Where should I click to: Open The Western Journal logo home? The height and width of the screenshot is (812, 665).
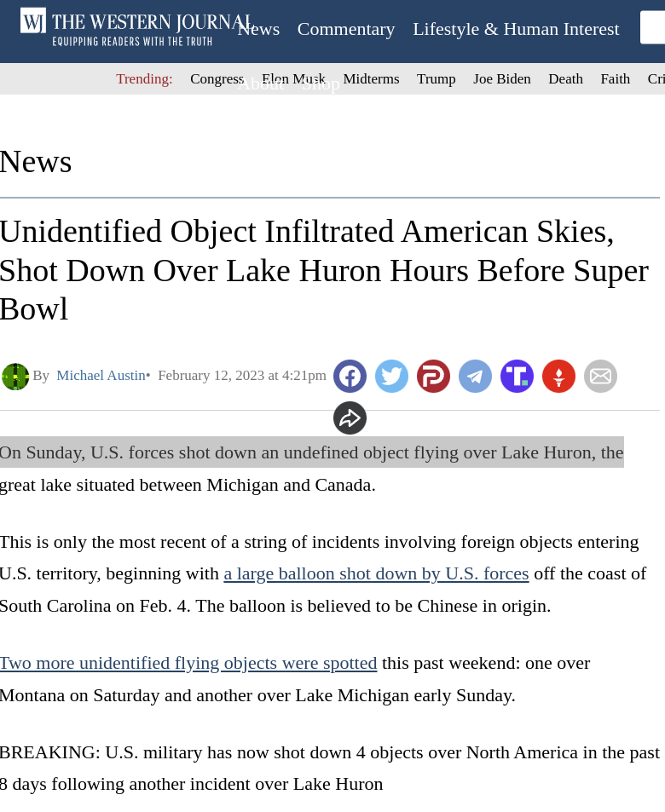136,27
